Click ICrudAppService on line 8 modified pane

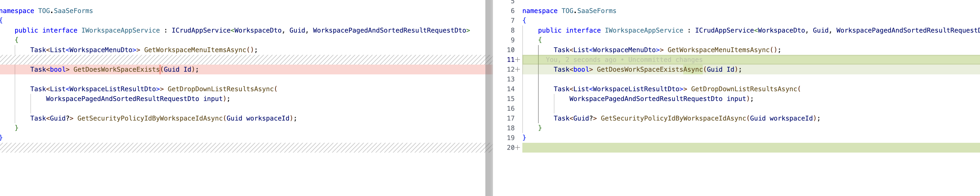pos(724,30)
